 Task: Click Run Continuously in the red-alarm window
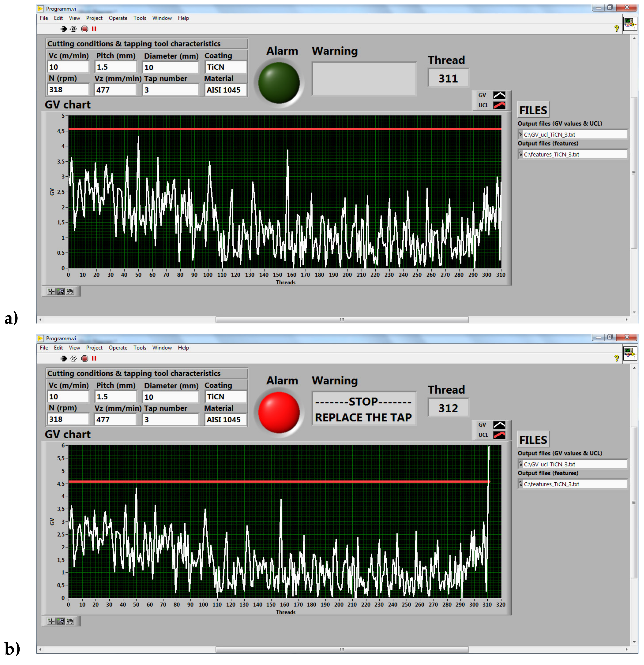click(x=73, y=359)
